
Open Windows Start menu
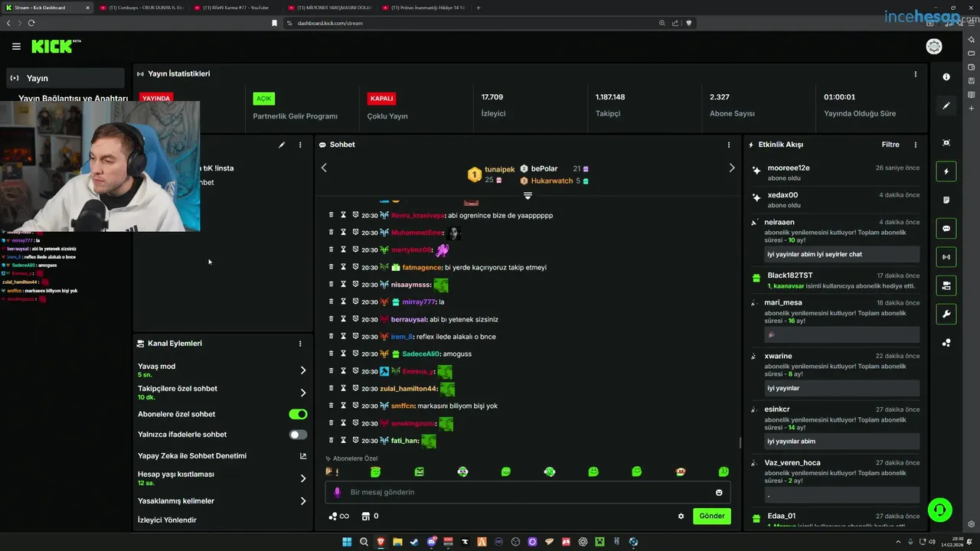pyautogui.click(x=347, y=542)
